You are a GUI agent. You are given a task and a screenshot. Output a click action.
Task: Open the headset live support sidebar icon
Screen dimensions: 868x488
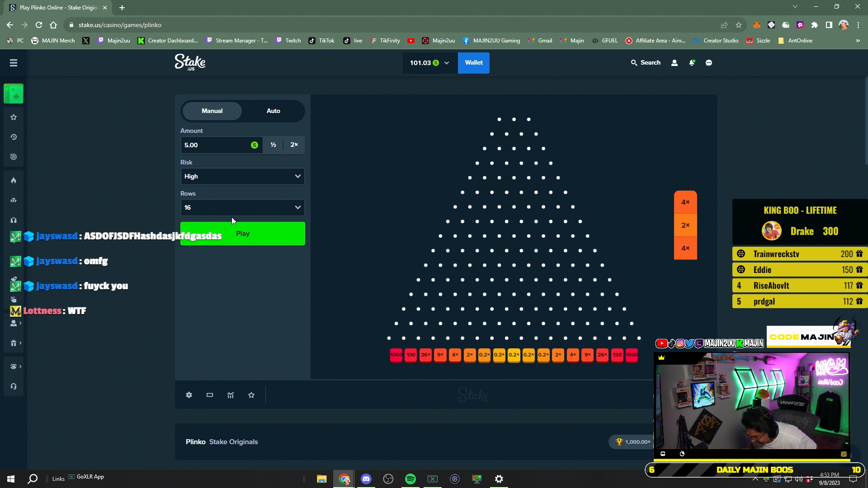click(x=14, y=386)
